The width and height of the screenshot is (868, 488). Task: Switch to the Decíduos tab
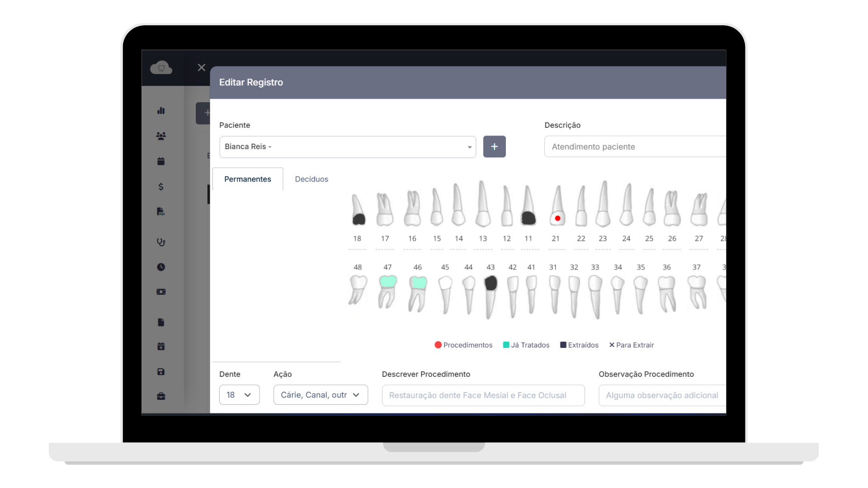click(311, 179)
